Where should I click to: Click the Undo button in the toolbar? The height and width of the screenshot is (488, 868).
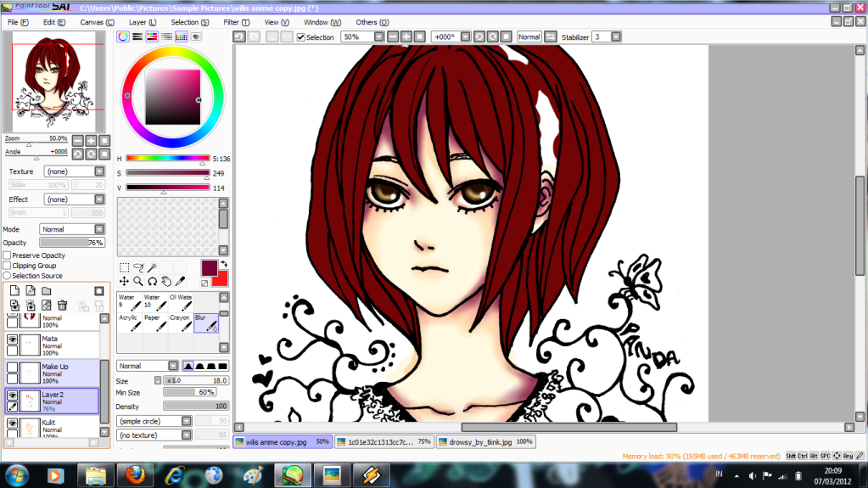point(239,37)
